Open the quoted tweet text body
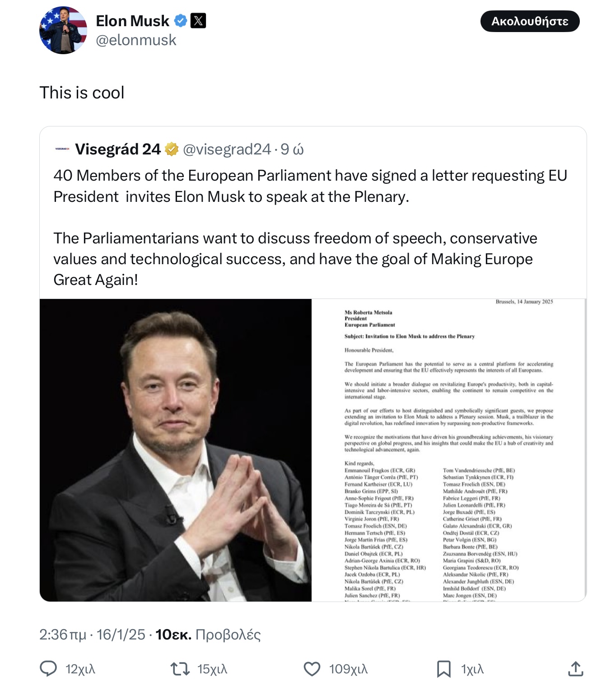 pyautogui.click(x=310, y=228)
